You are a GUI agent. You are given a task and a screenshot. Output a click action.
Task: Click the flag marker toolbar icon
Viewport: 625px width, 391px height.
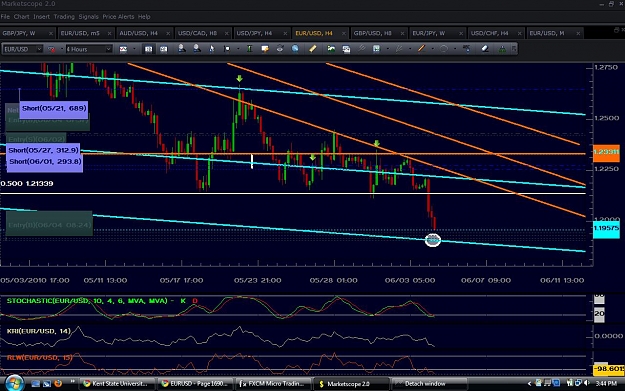(227, 49)
